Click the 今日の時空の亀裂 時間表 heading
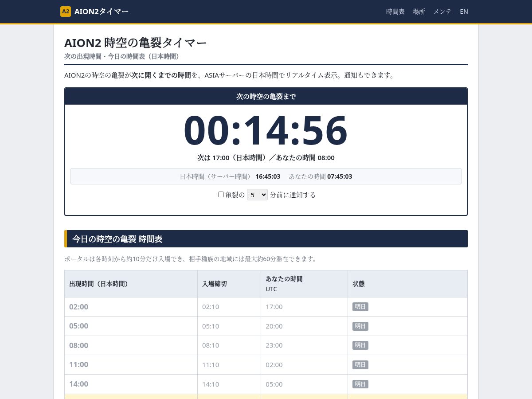The image size is (532, 399). pyautogui.click(x=266, y=239)
